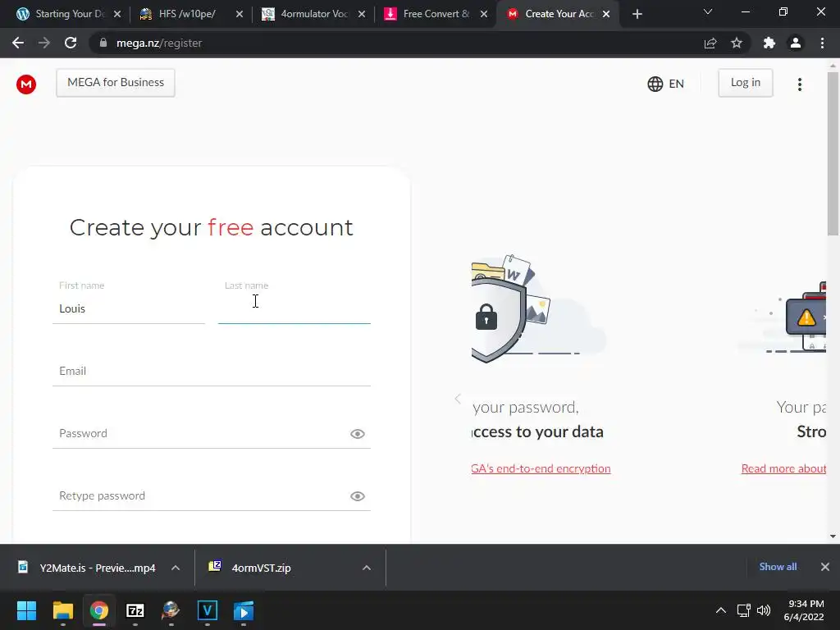Open 7-Zip from the taskbar
Image resolution: width=840 pixels, height=630 pixels.
135,610
